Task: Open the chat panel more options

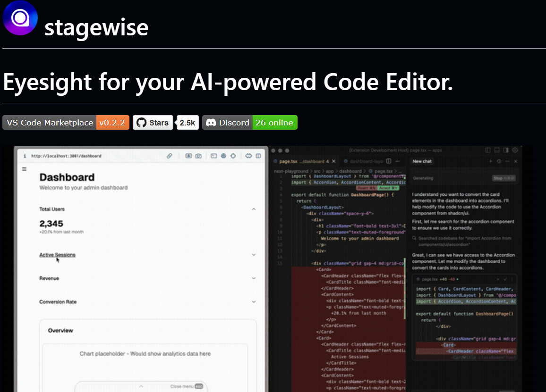Action: pyautogui.click(x=507, y=161)
